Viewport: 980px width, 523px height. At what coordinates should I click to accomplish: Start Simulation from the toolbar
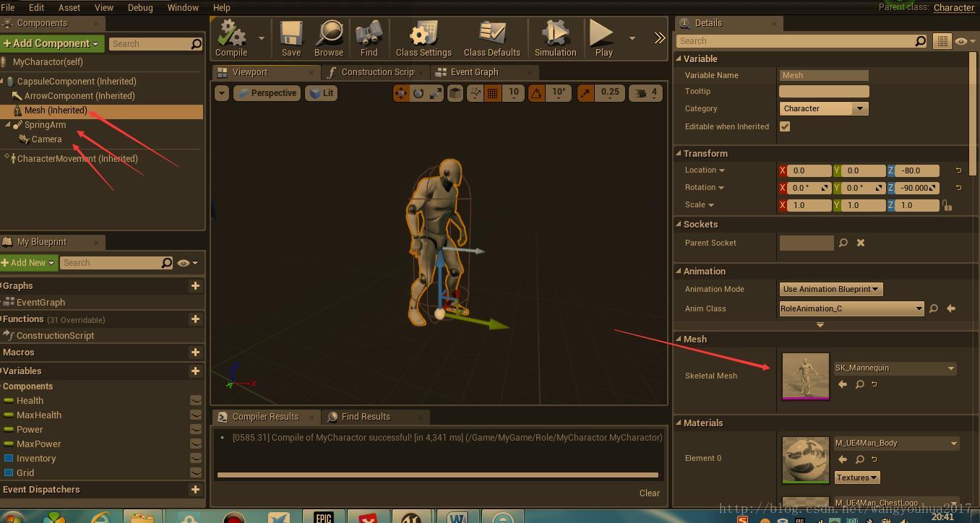coord(555,38)
